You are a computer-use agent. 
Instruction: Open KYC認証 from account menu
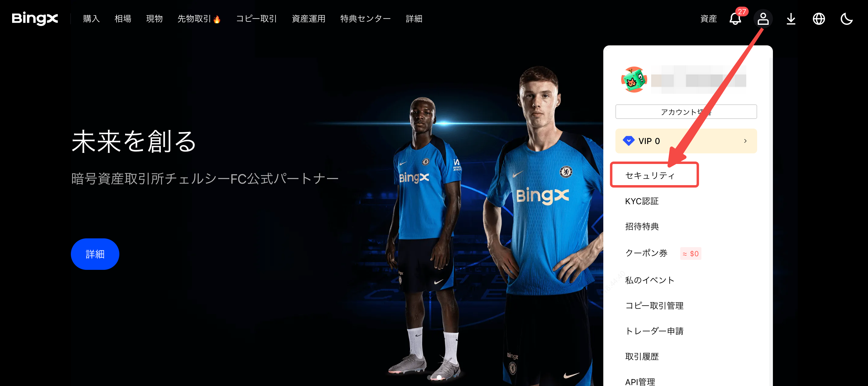point(641,201)
